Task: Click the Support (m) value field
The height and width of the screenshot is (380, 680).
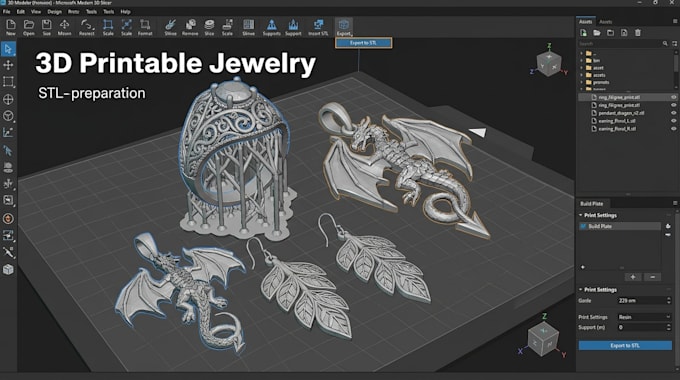Action: (641, 327)
